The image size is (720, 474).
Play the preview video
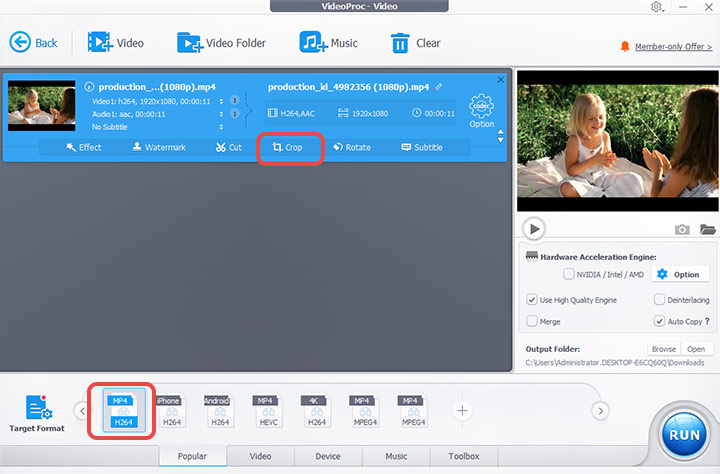click(x=534, y=228)
